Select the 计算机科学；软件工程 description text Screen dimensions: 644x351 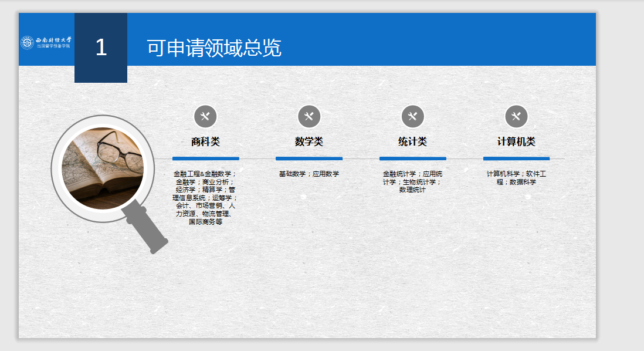[516, 178]
